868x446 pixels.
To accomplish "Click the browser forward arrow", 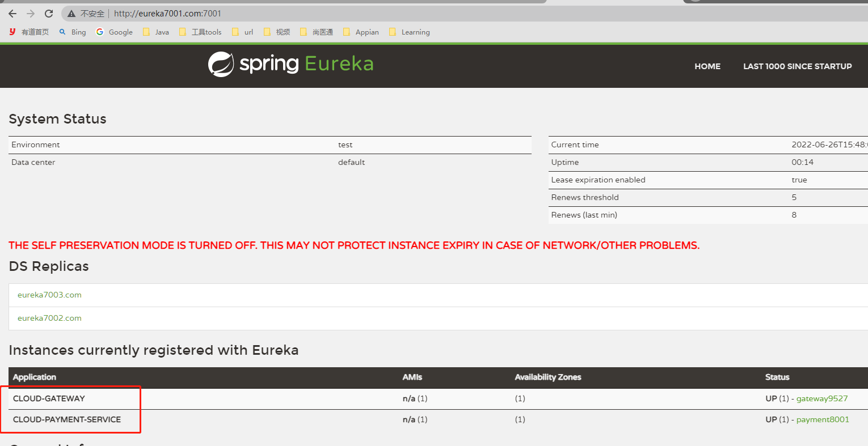I will (31, 14).
